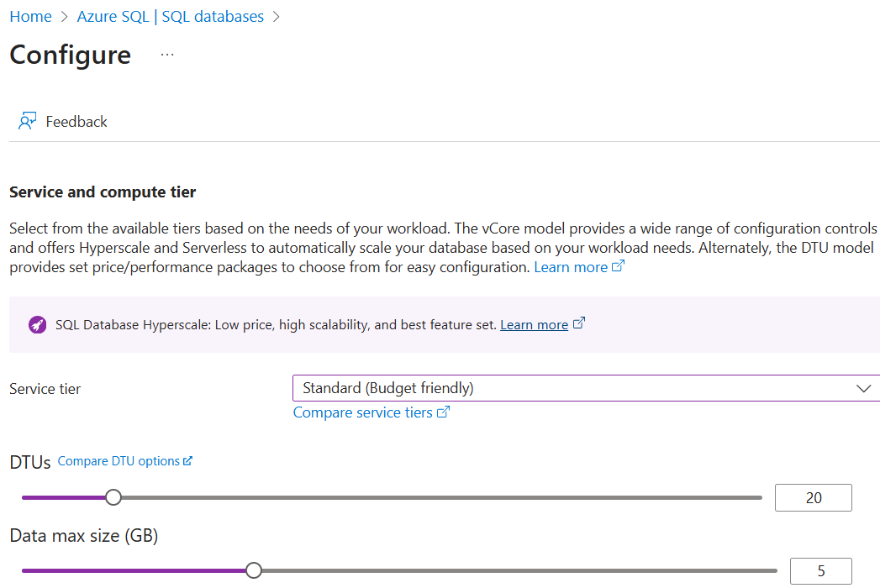
Task: Navigate to Azure SQL | SQL databases breadcrumb
Action: (170, 17)
